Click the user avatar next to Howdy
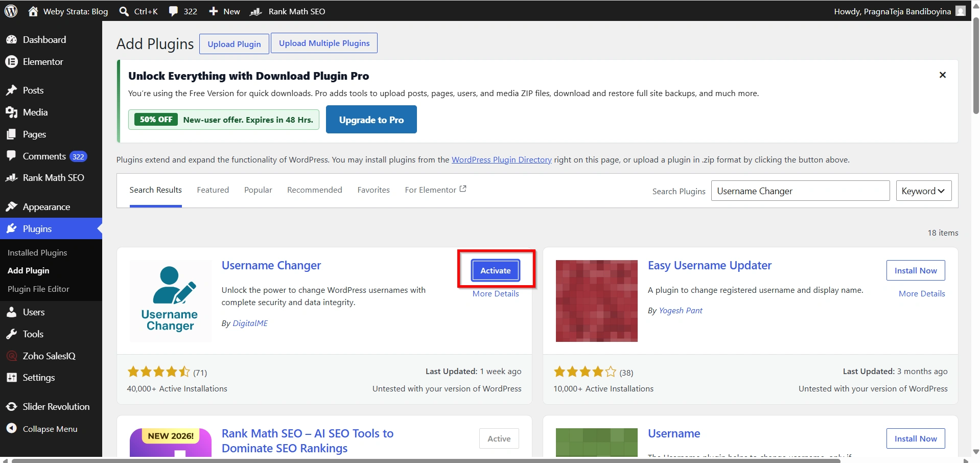 [961, 11]
